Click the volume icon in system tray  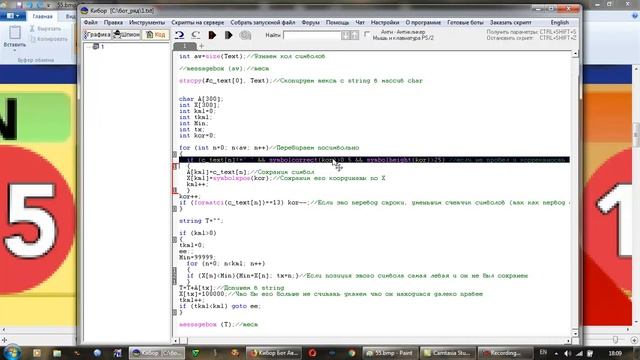[x=567, y=353]
